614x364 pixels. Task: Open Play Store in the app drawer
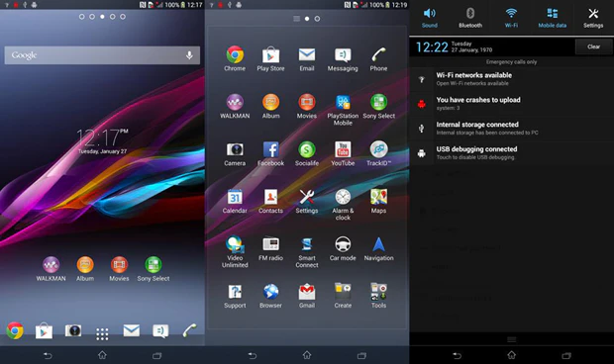pyautogui.click(x=270, y=58)
